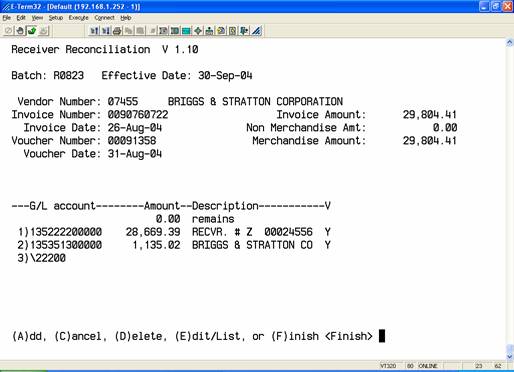514x372 pixels.
Task: Click the network computers toolbar icon
Action: click(209, 31)
